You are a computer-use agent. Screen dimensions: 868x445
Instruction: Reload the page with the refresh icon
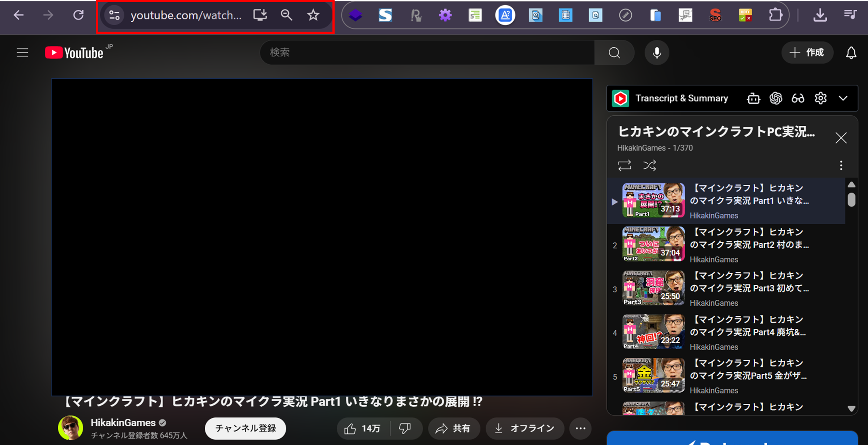[78, 15]
